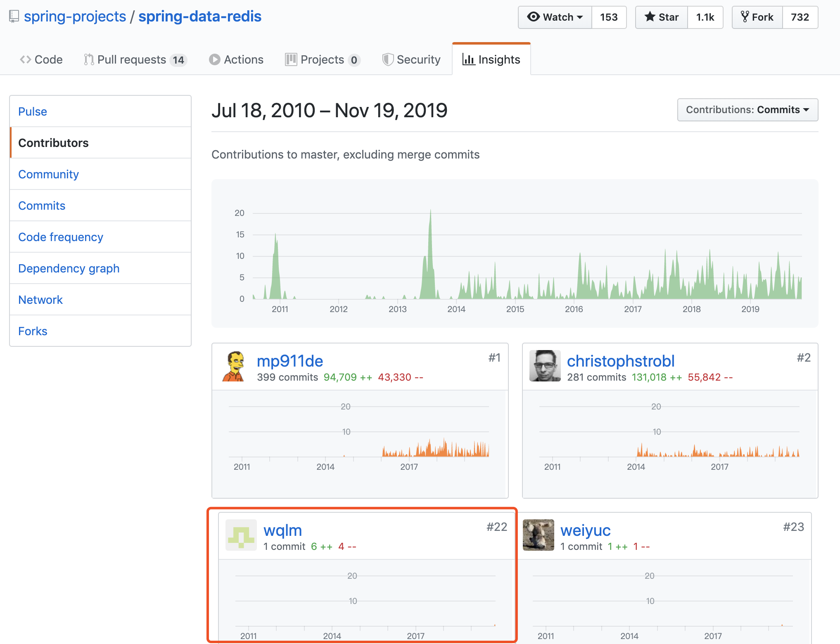This screenshot has width=840, height=644.
Task: Star the repository
Action: 662,17
